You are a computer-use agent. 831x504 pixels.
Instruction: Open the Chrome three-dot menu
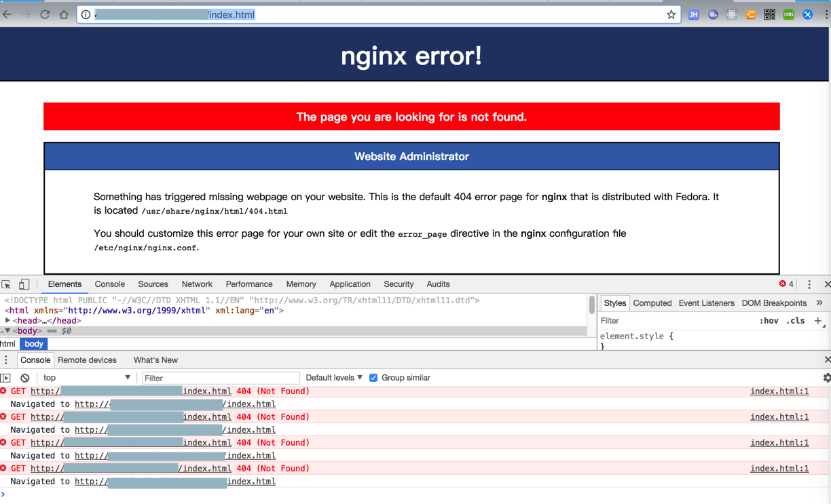[826, 14]
